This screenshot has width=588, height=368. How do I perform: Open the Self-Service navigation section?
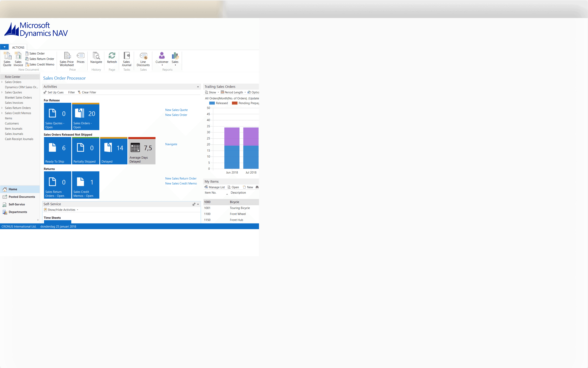click(x=20, y=204)
